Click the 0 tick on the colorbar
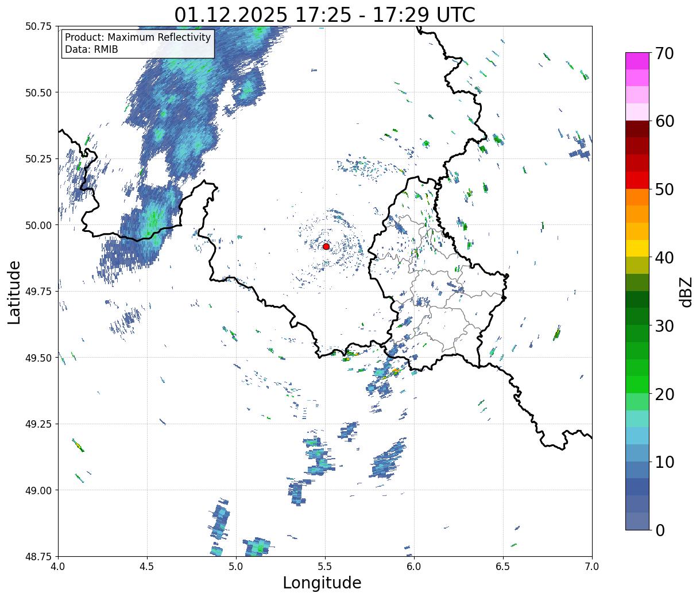Viewport: 700px width, 597px height. pyautogui.click(x=659, y=530)
